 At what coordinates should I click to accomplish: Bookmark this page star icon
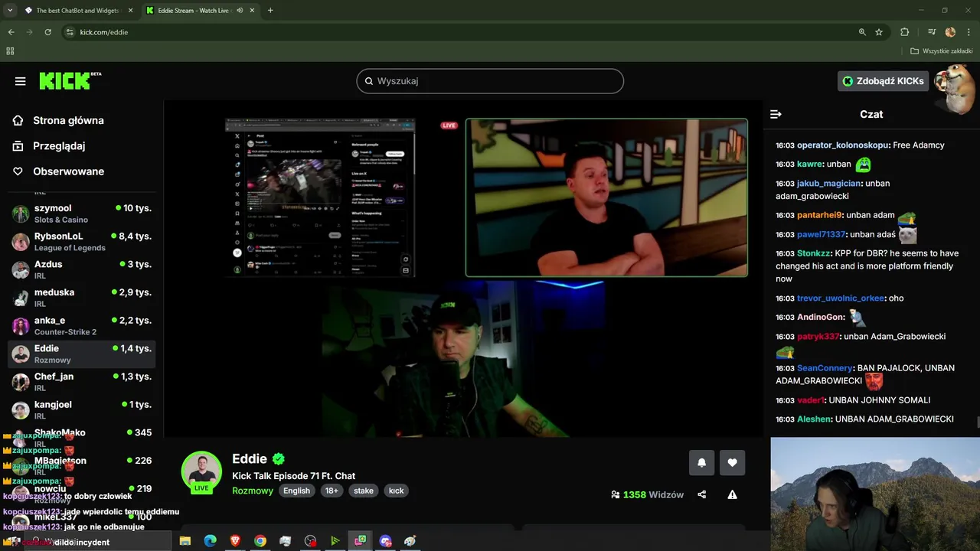[879, 32]
